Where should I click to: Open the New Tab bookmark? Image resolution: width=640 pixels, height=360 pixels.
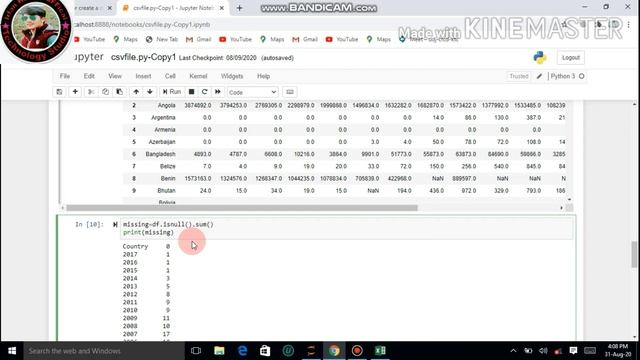point(162,39)
